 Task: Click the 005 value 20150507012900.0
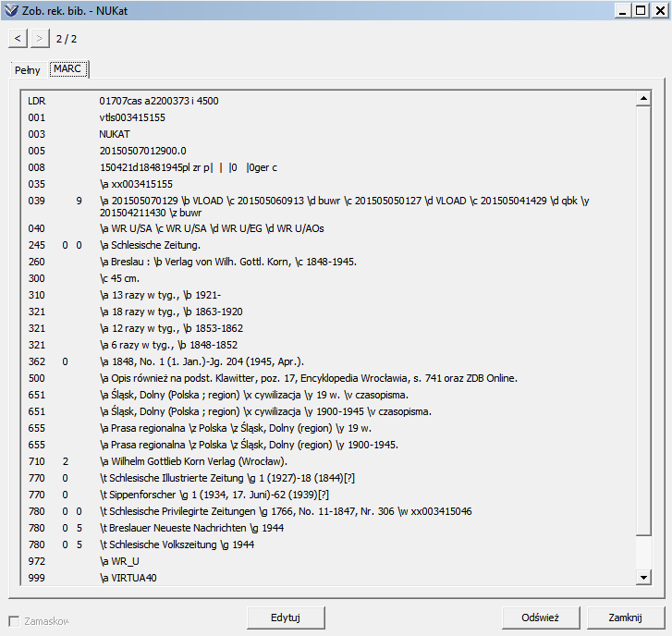(x=142, y=152)
